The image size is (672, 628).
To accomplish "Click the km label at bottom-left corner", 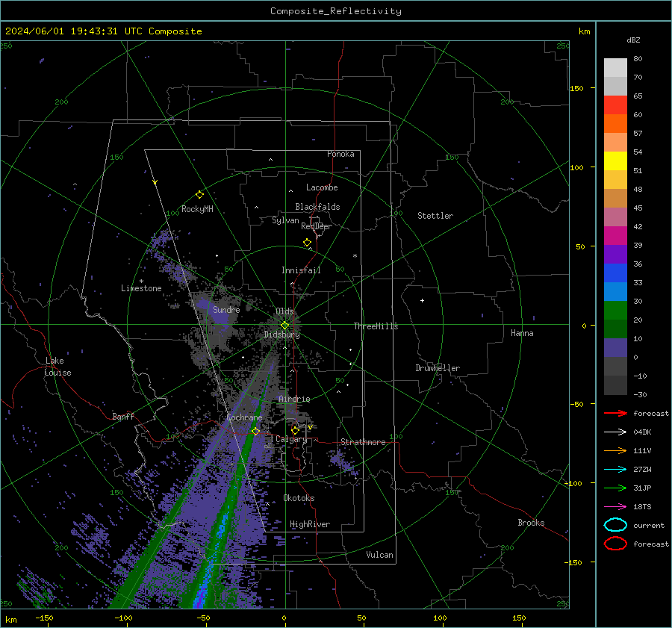I will pyautogui.click(x=10, y=620).
